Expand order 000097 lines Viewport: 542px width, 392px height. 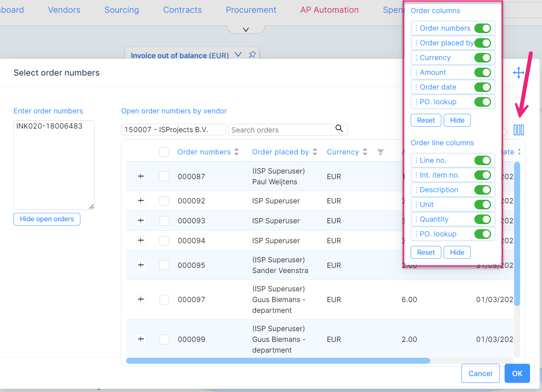(x=141, y=299)
